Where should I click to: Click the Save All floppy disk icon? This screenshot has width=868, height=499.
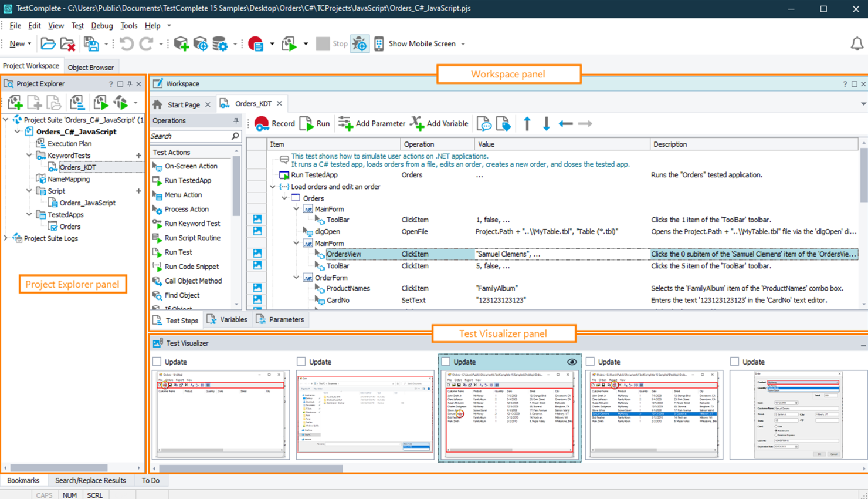click(91, 44)
